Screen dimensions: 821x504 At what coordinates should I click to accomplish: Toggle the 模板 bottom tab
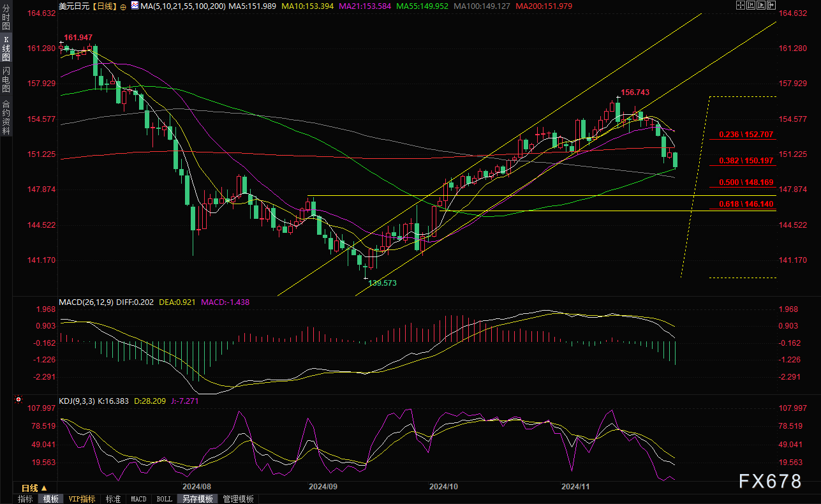tap(50, 499)
